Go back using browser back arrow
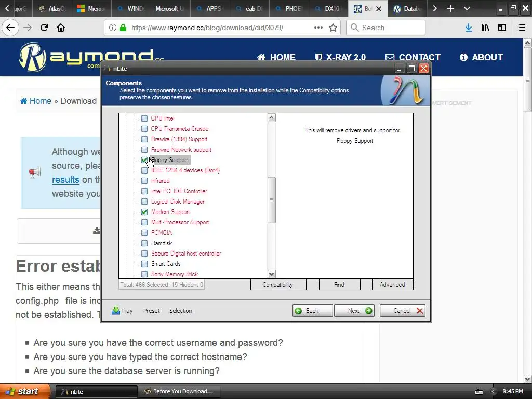This screenshot has width=532, height=399. [x=10, y=28]
